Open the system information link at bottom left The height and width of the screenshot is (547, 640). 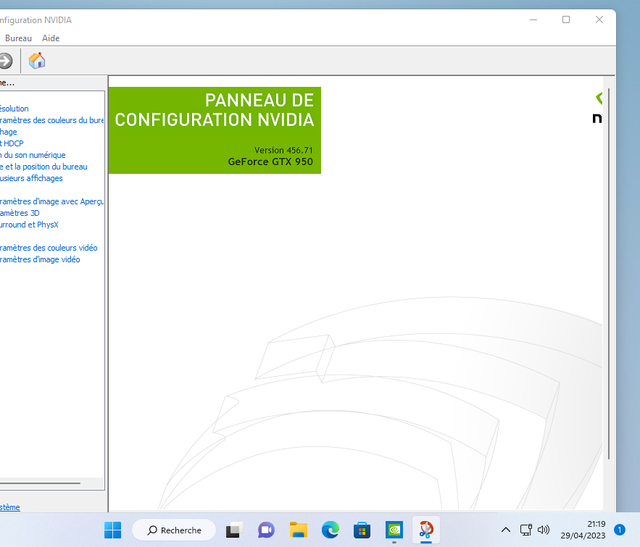(10, 507)
